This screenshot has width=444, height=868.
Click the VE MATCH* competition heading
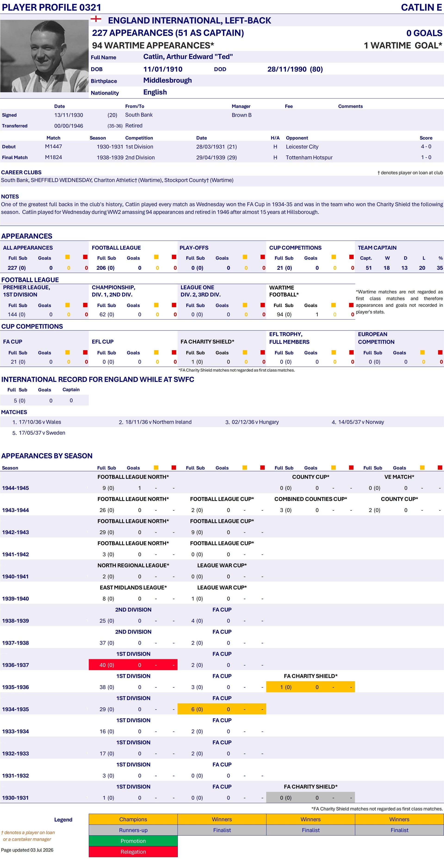pyautogui.click(x=399, y=477)
